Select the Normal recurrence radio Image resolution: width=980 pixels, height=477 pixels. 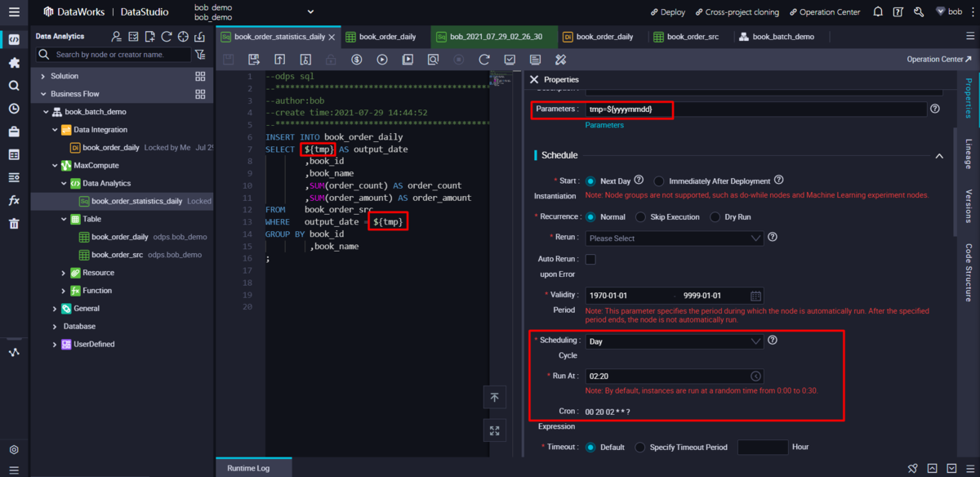click(590, 217)
